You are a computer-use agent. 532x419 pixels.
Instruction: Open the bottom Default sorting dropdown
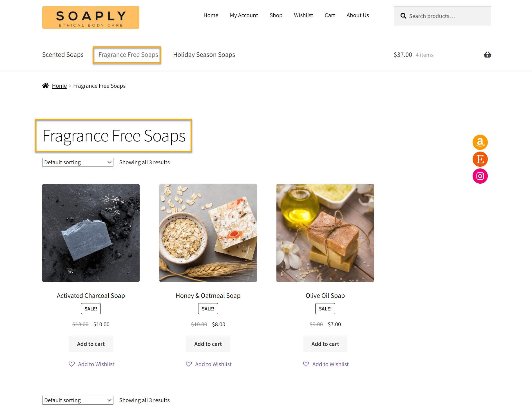click(78, 400)
